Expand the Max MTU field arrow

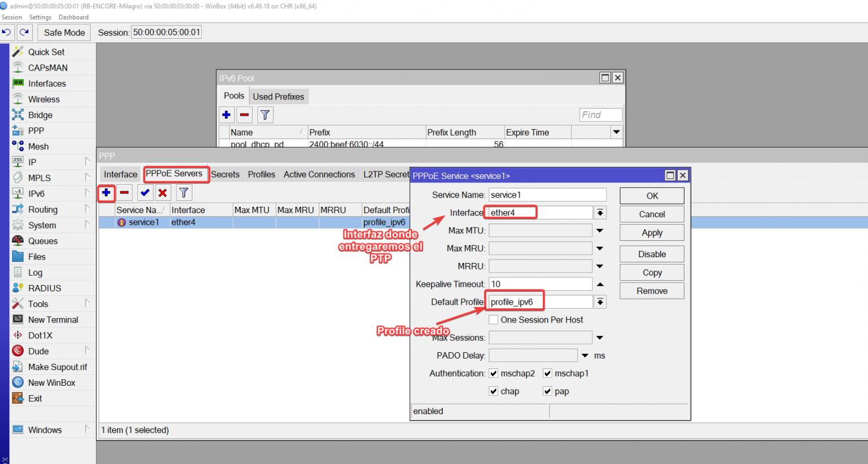pyautogui.click(x=600, y=231)
